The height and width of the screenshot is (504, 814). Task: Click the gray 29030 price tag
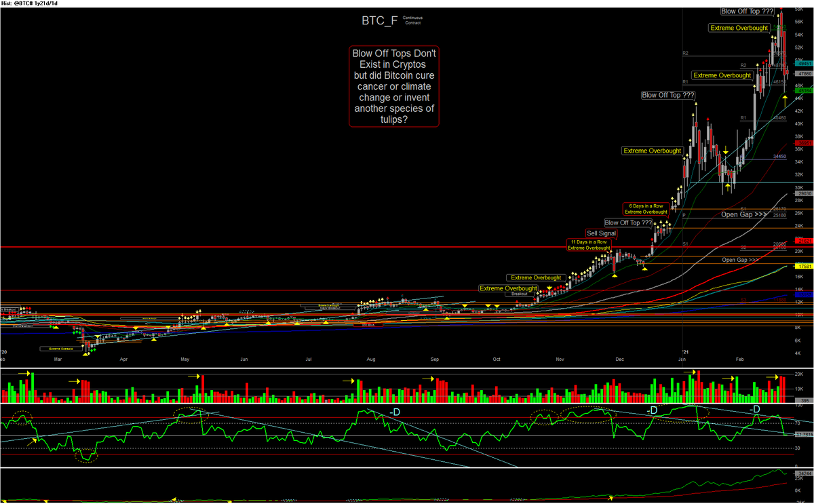point(804,193)
